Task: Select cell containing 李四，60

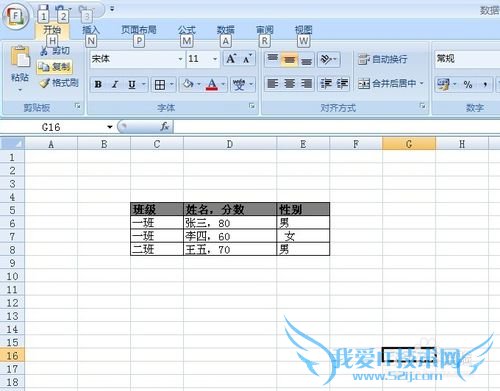Action: click(x=230, y=236)
